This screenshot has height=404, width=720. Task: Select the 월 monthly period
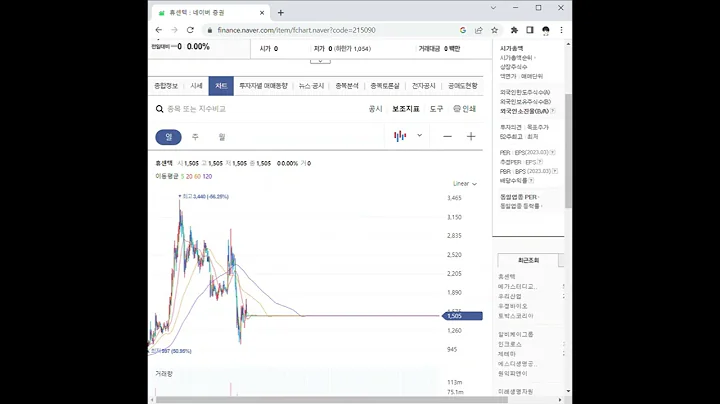coord(222,137)
